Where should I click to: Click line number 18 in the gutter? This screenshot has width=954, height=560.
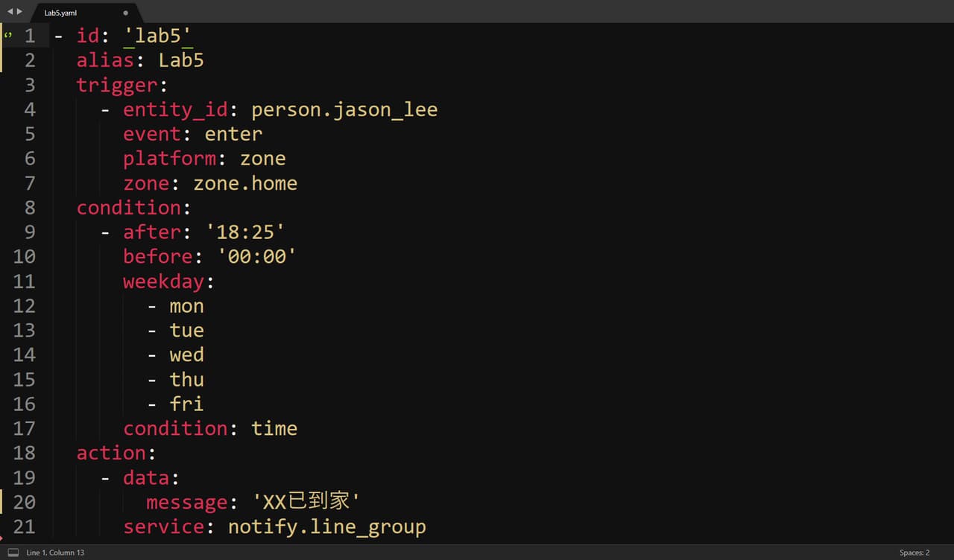[24, 452]
